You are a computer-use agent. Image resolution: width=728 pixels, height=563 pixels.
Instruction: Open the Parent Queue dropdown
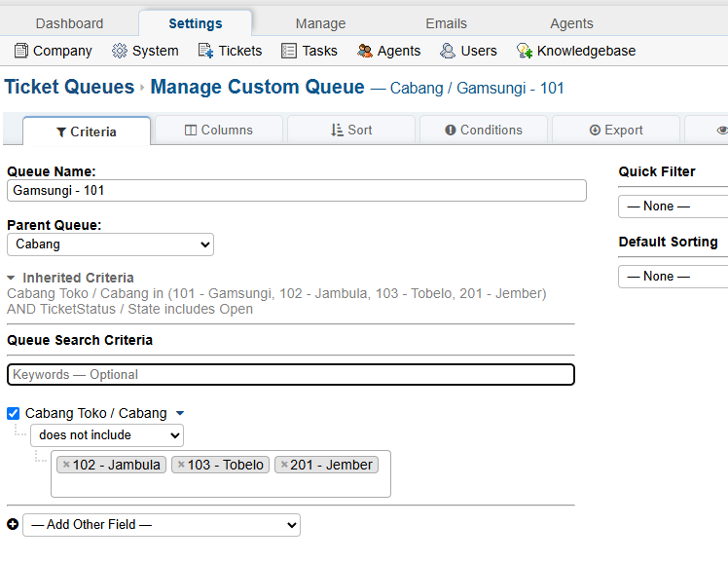(110, 244)
